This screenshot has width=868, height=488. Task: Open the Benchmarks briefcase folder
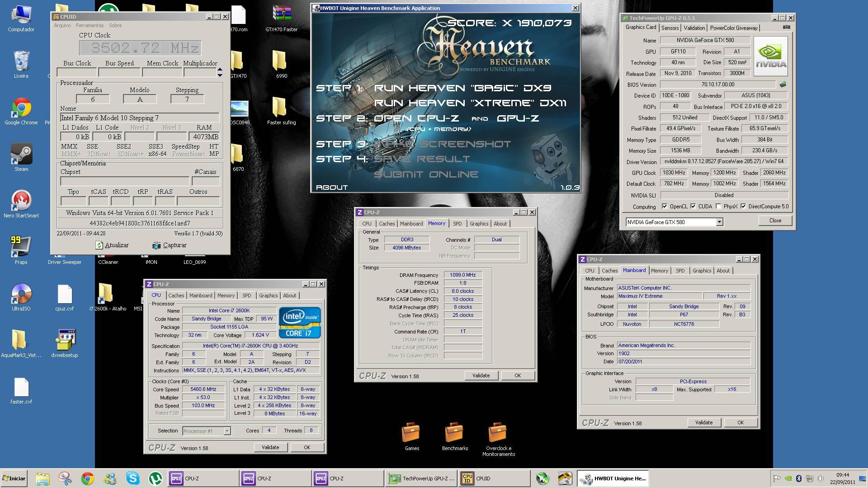click(x=455, y=436)
